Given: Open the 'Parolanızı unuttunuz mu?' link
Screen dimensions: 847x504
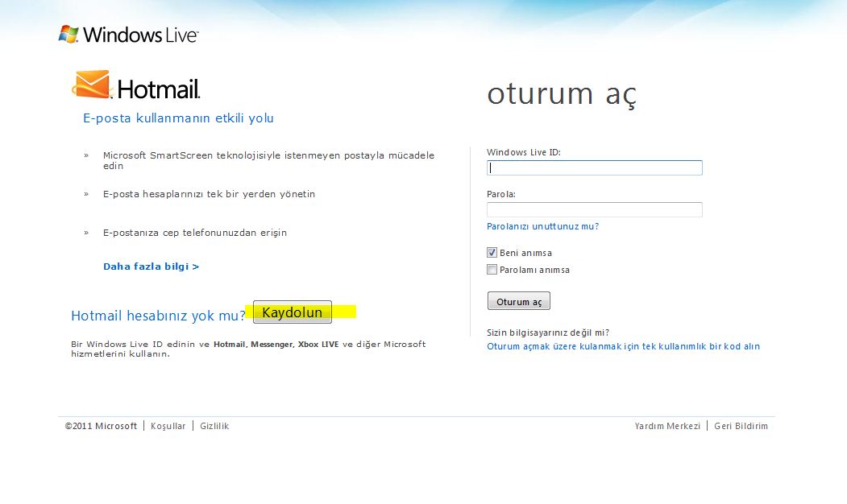Looking at the screenshot, I should point(542,226).
